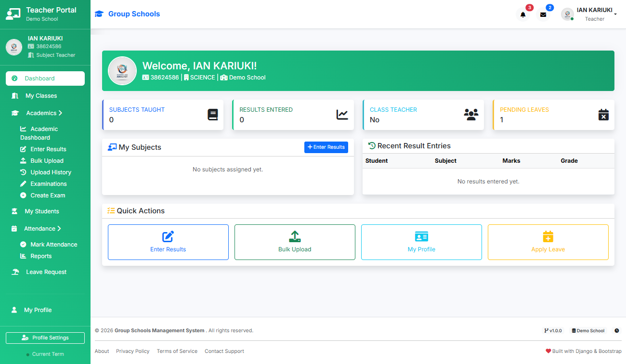The width and height of the screenshot is (626, 364).
Task: Open Examinations in the sidebar
Action: (x=43, y=184)
